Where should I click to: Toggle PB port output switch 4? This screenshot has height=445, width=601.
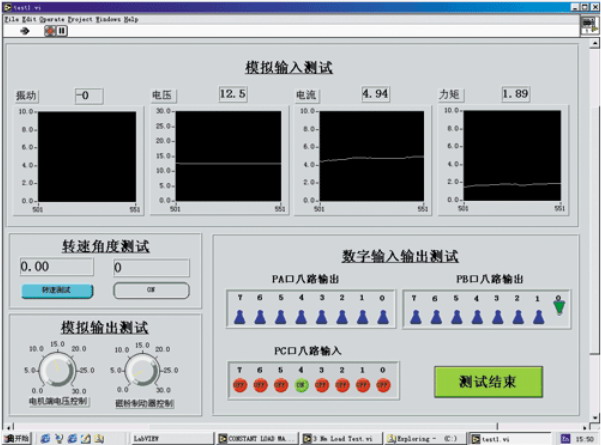[478, 317]
